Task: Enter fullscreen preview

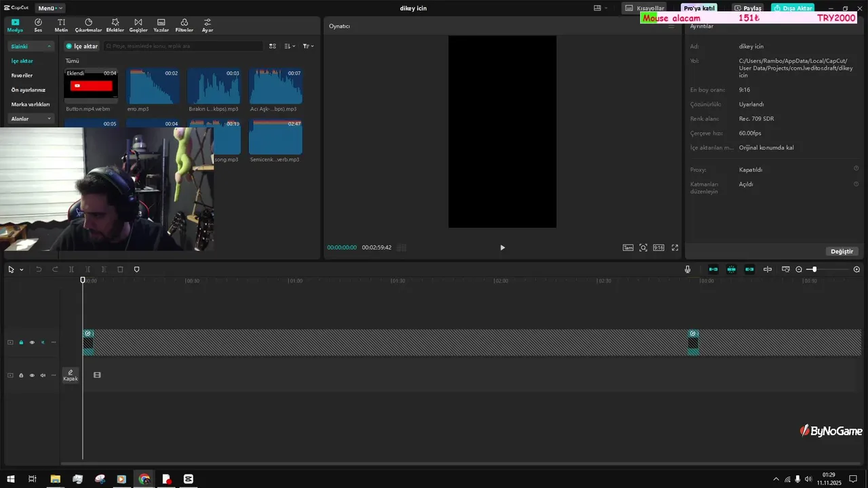Action: click(675, 247)
